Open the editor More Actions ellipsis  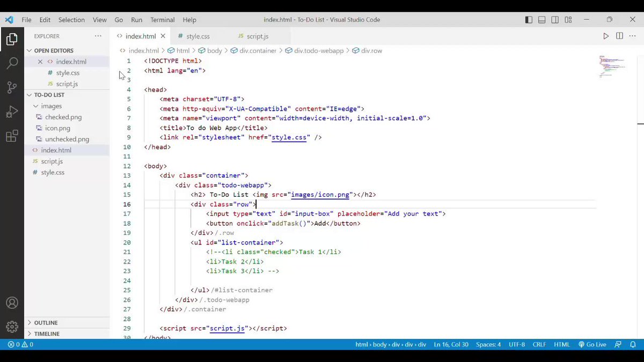pyautogui.click(x=633, y=36)
